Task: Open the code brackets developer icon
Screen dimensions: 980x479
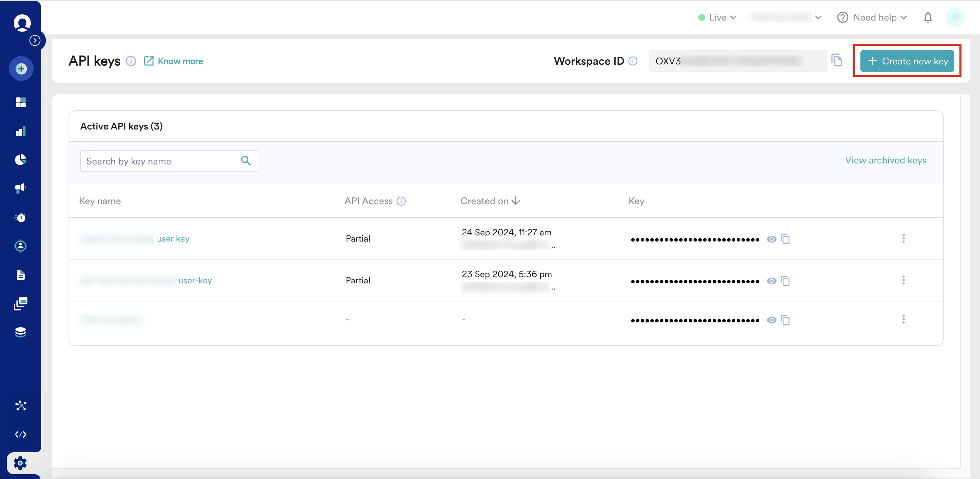Action: [21, 434]
